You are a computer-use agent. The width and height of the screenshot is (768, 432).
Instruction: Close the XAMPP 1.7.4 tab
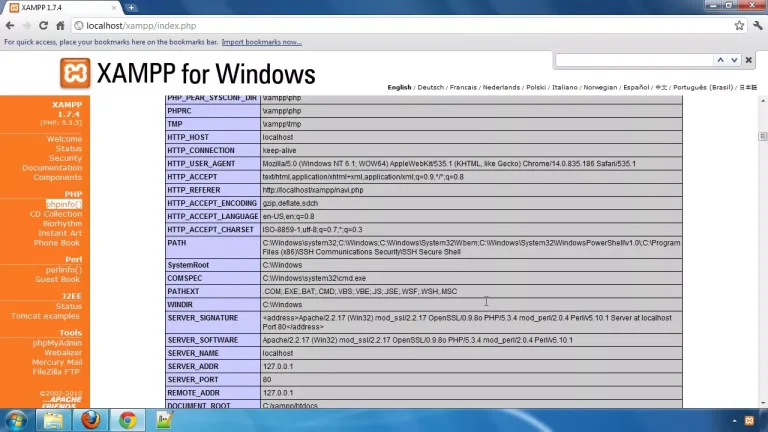(x=114, y=8)
